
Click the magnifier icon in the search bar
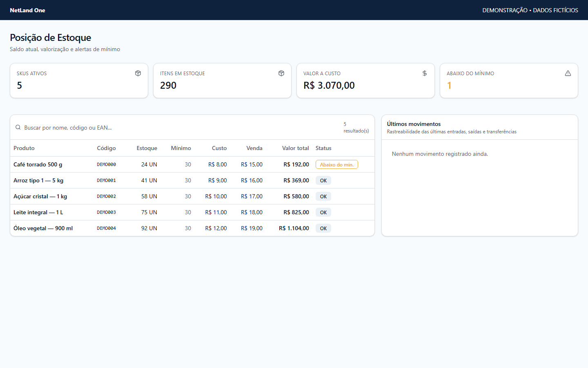pyautogui.click(x=18, y=128)
